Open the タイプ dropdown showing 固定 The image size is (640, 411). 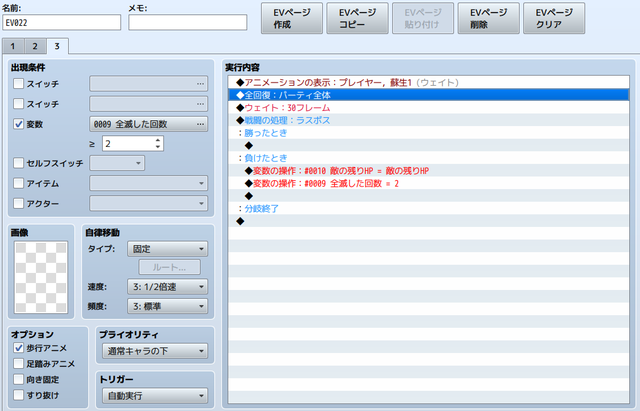click(x=167, y=249)
